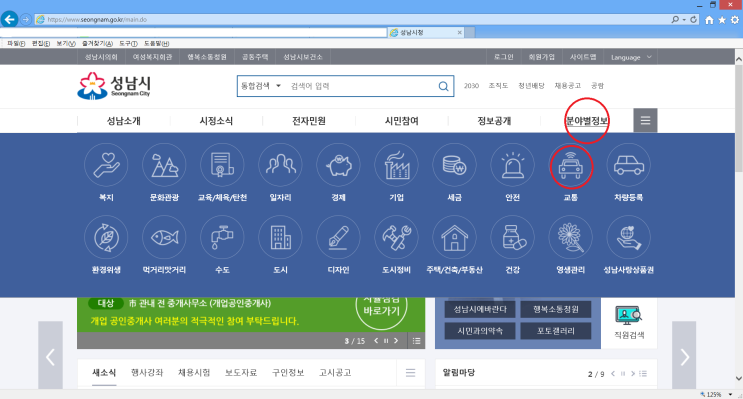This screenshot has width=743, height=399.
Task: Open the 교육/체육/탄천 certificate icon
Action: 222,165
